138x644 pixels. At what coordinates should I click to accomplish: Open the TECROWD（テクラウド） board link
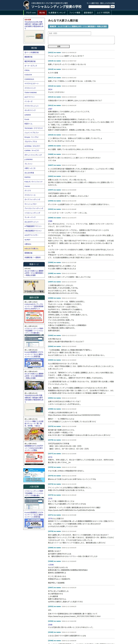[x=34, y=128]
